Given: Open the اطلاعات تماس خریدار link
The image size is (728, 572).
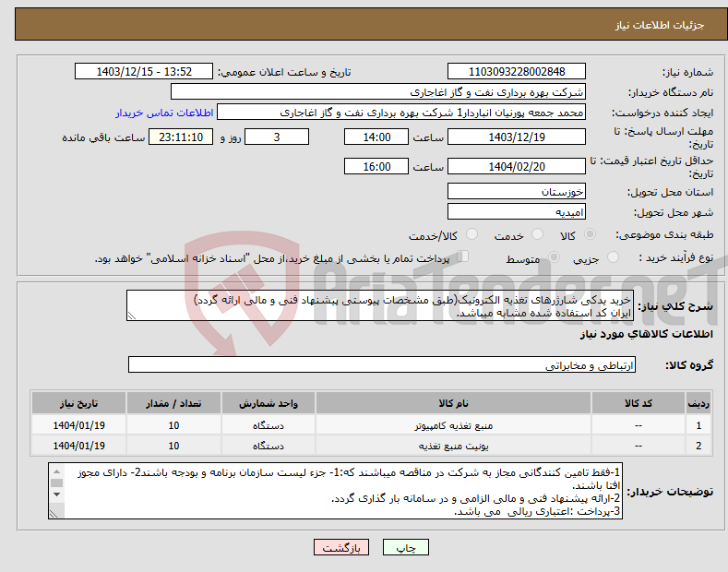Looking at the screenshot, I should 164,113.
